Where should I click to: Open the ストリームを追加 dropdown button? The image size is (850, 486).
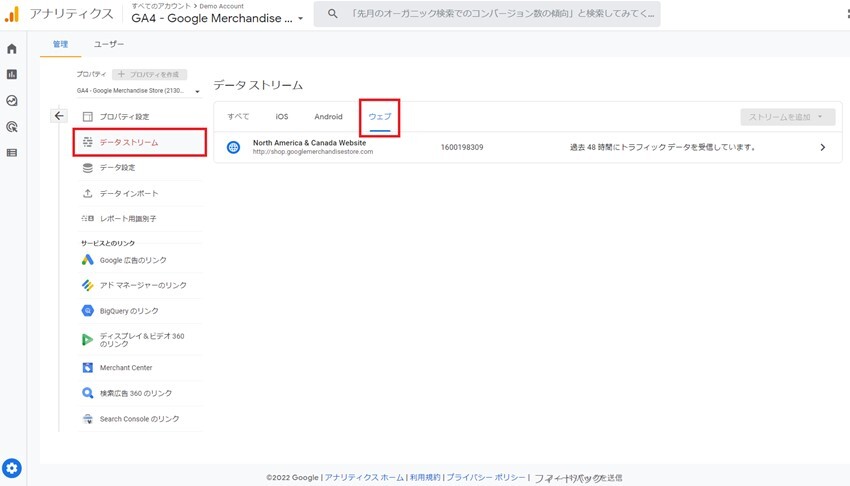pyautogui.click(x=787, y=117)
